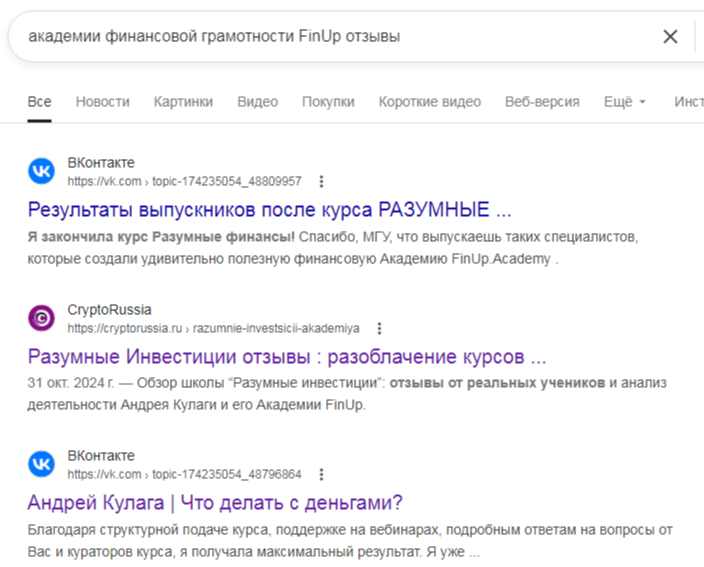Click the VKontakte favicon of third result
Screen dimensions: 704x567
[x=42, y=464]
